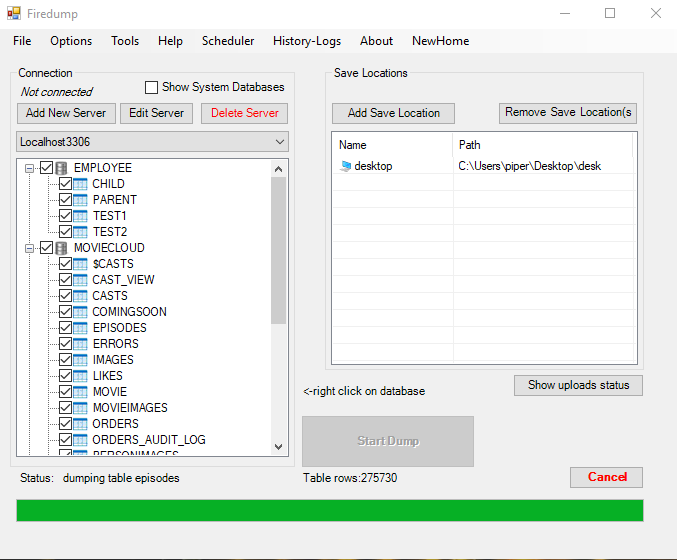Image resolution: width=677 pixels, height=560 pixels.
Task: Click Remove Save Location(s) button
Action: (568, 113)
